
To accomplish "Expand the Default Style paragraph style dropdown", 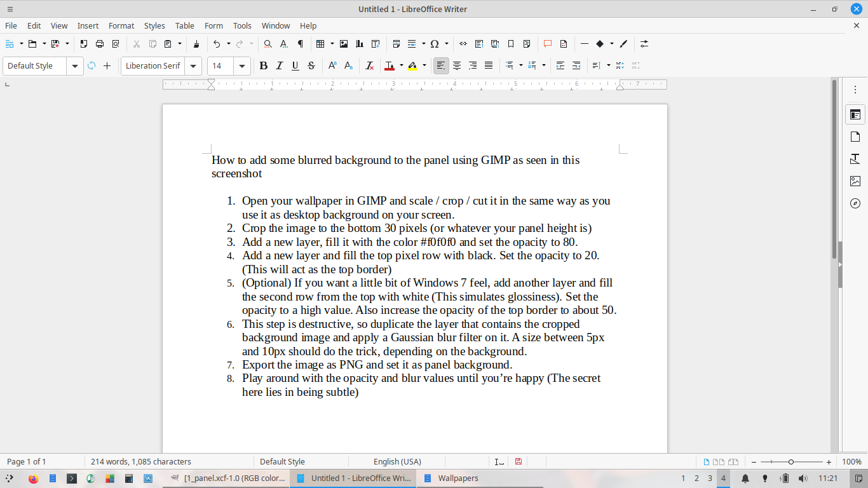I will pos(75,66).
